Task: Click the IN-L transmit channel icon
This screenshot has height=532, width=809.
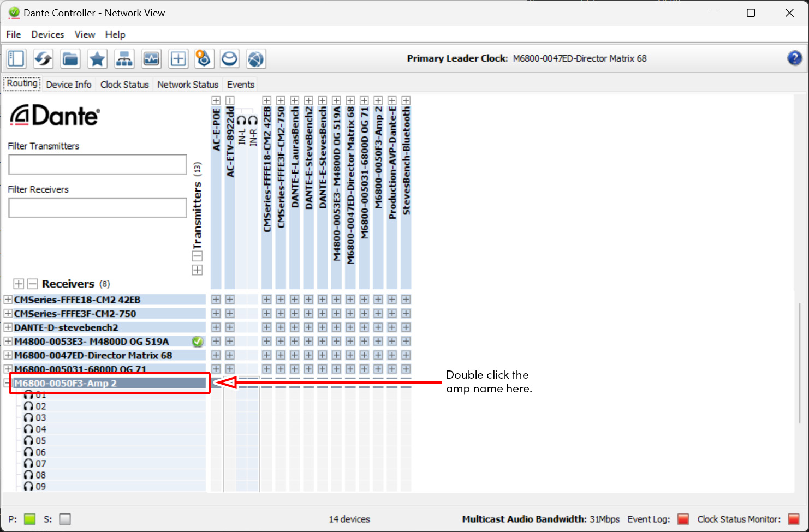Action: (x=241, y=119)
